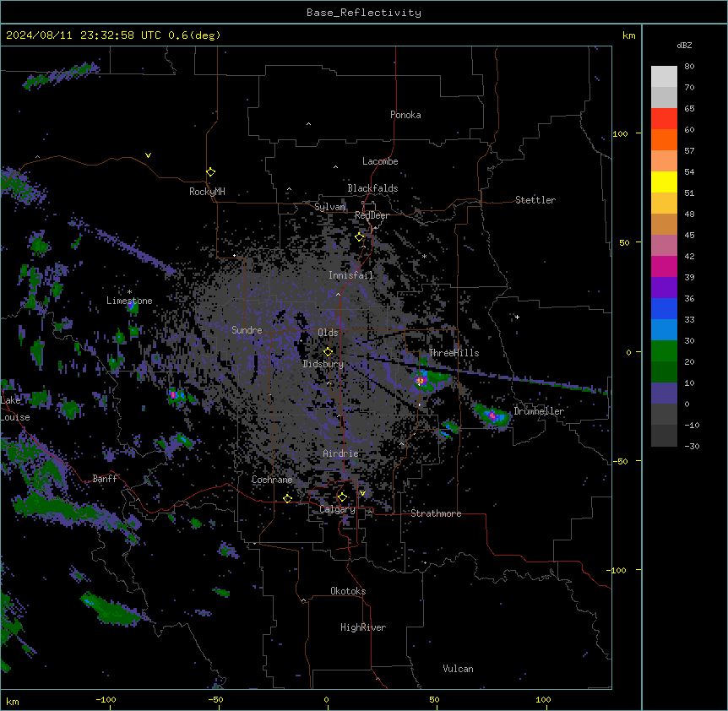This screenshot has width=728, height=711.
Task: Click the green echo northeast of the Limestone label
Action: click(x=133, y=306)
